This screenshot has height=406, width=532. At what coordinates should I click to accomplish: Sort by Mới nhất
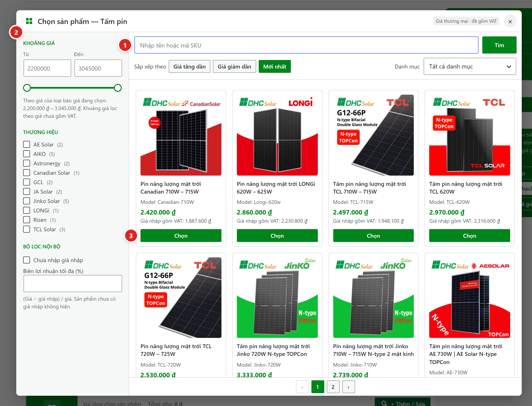coord(275,66)
